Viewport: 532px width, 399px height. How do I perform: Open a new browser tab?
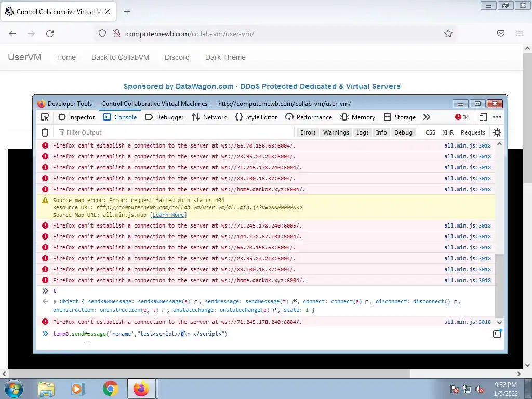(x=127, y=12)
